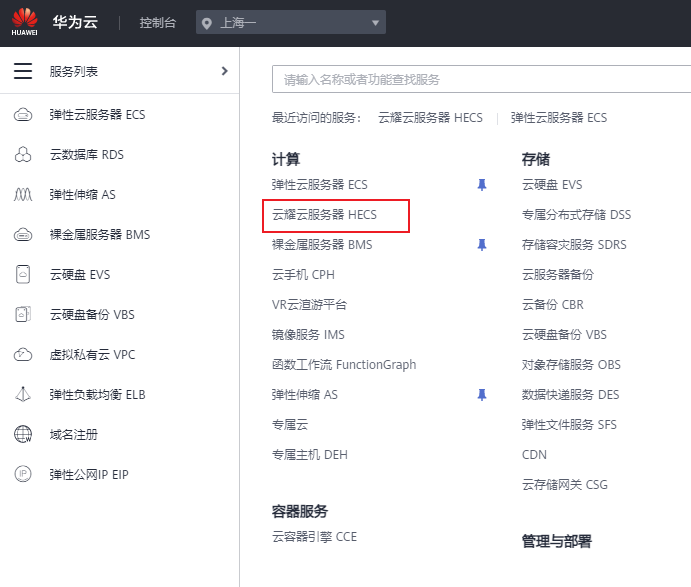Go to 控制台 console link
Screen dimensions: 691x587
pos(158,22)
